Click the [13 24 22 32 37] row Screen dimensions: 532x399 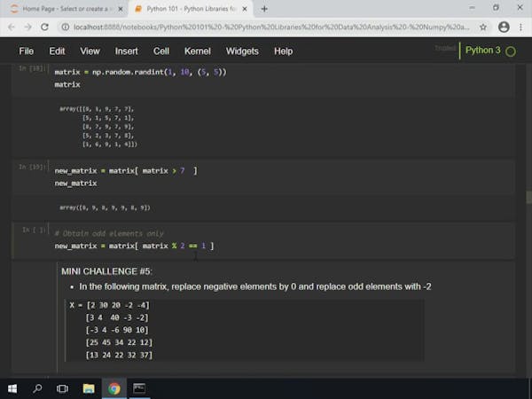(x=119, y=355)
